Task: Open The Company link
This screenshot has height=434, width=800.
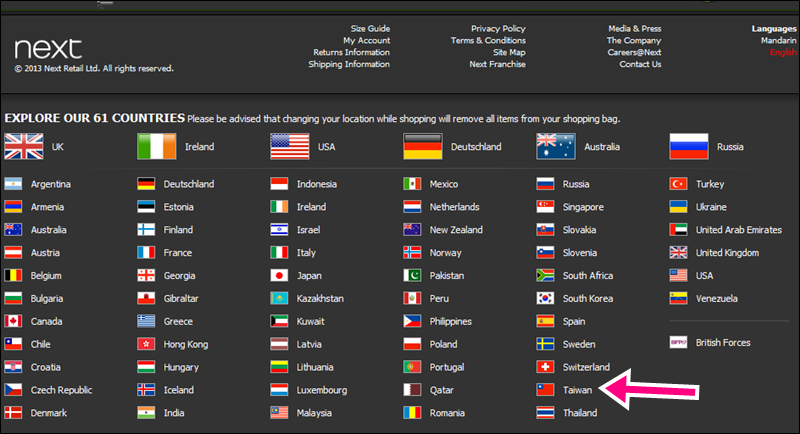Action: click(634, 40)
